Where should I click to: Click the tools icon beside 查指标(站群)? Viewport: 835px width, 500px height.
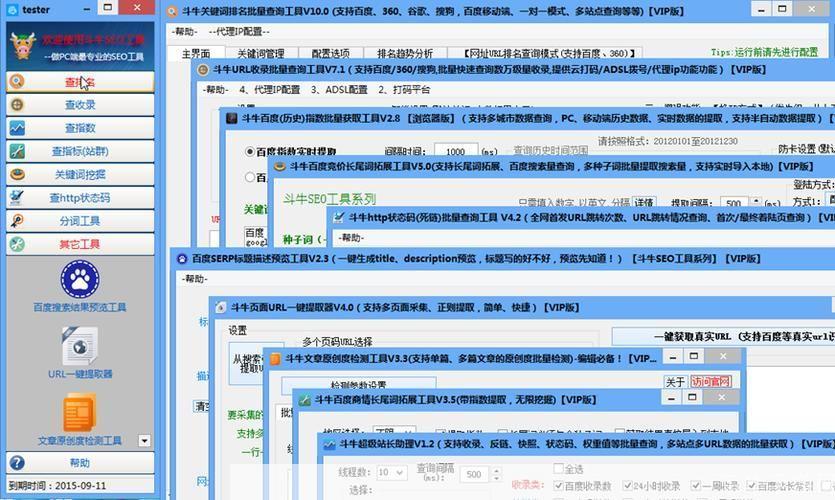coord(17,151)
